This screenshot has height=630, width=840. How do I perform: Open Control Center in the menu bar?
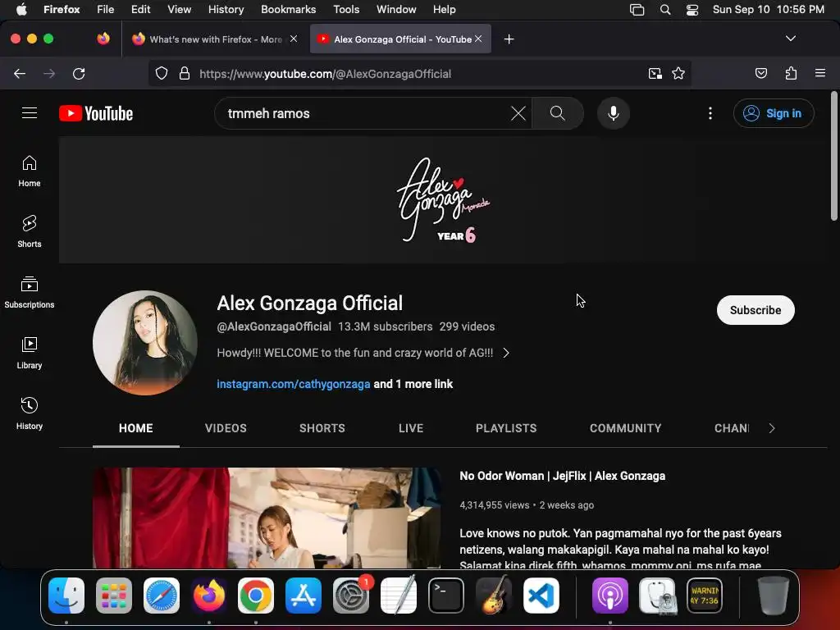692,10
